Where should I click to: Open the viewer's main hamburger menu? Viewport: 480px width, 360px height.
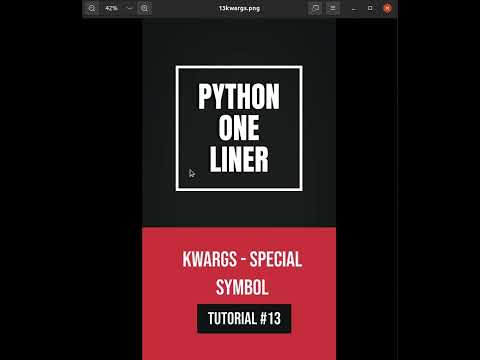point(332,8)
